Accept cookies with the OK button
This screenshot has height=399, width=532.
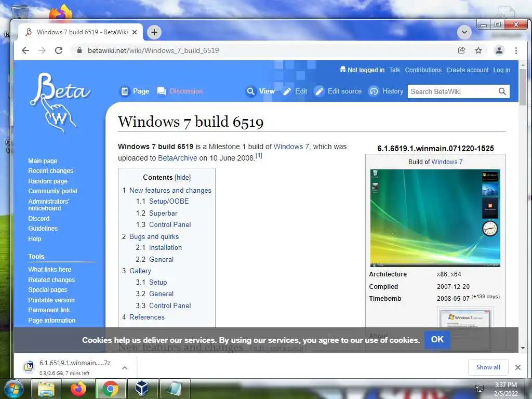[x=437, y=339]
